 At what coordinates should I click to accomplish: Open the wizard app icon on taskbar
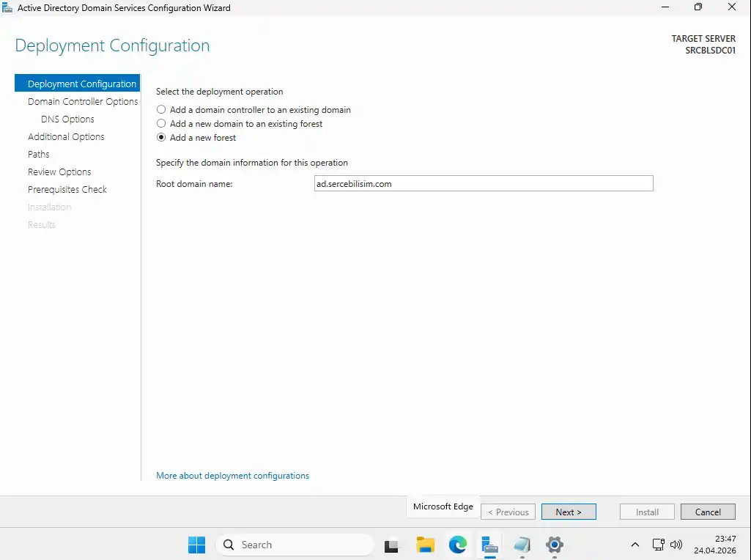(522, 545)
